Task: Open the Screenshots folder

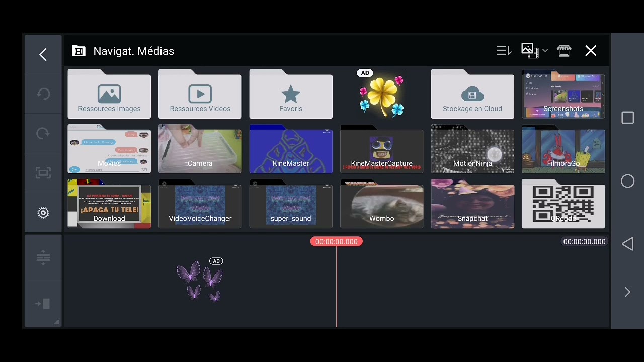Action: coord(563,95)
